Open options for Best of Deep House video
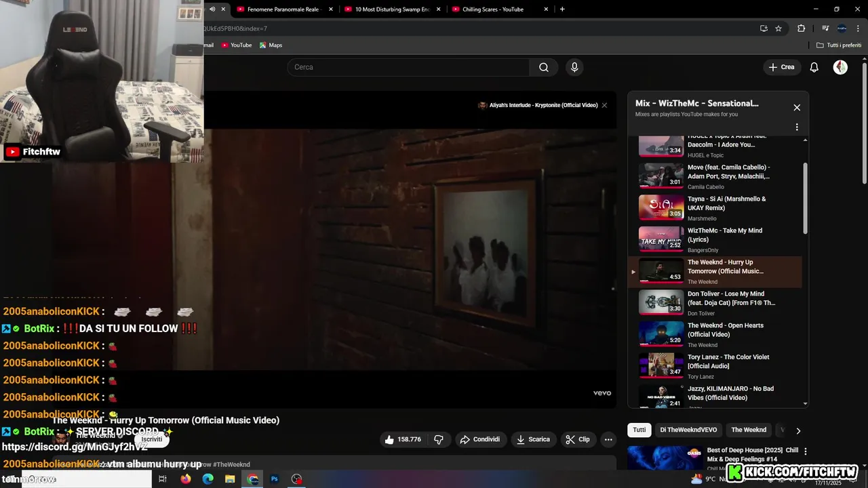Image resolution: width=868 pixels, height=488 pixels. pyautogui.click(x=804, y=451)
